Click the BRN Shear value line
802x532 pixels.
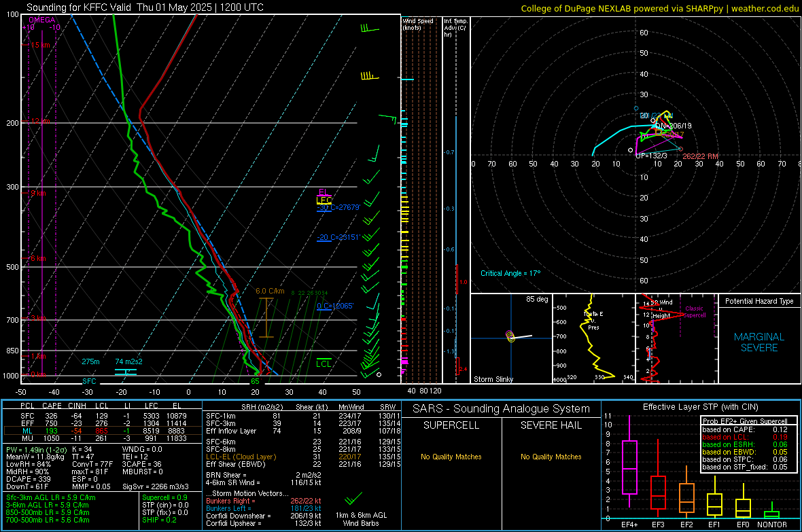coord(264,475)
